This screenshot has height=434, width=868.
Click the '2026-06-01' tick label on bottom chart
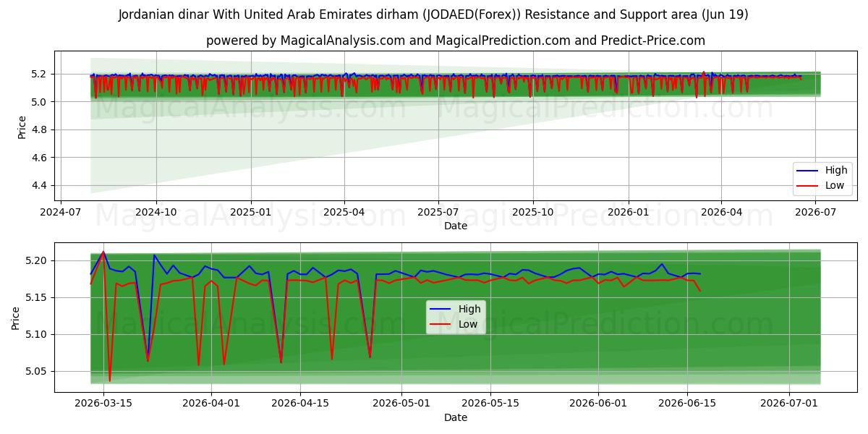598,404
